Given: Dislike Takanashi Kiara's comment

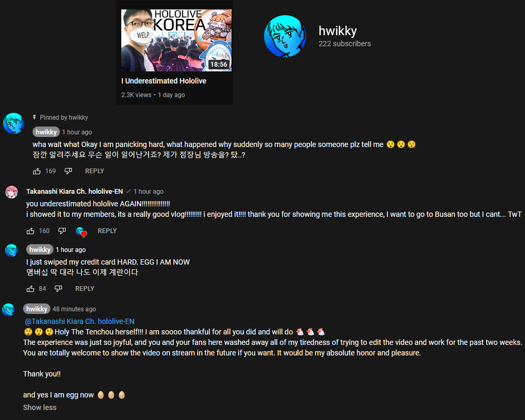Looking at the screenshot, I should 62,231.
